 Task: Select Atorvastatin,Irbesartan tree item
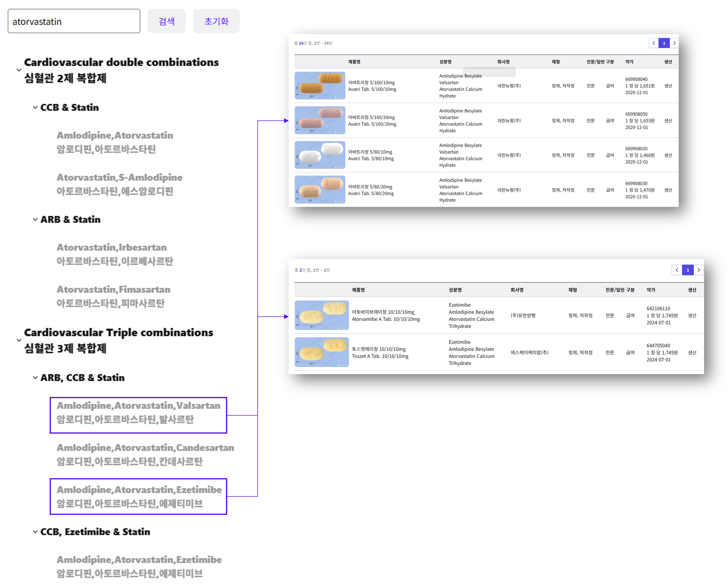coord(114,254)
